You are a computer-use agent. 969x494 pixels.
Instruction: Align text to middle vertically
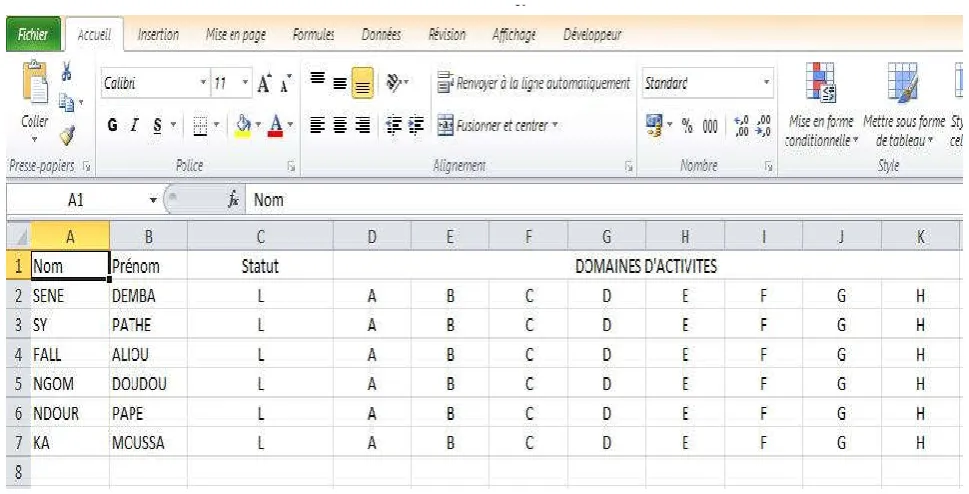tap(340, 83)
